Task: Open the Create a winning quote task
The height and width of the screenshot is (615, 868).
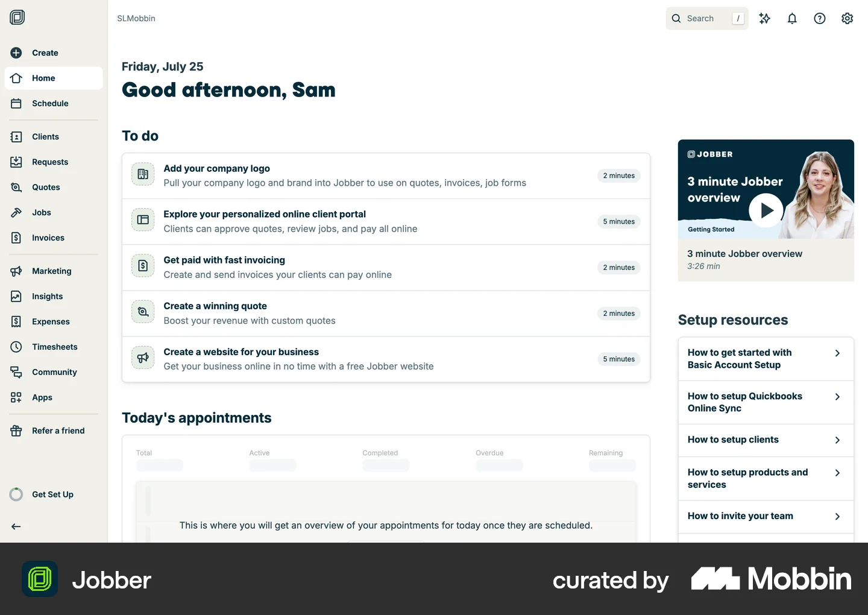Action: [386, 314]
